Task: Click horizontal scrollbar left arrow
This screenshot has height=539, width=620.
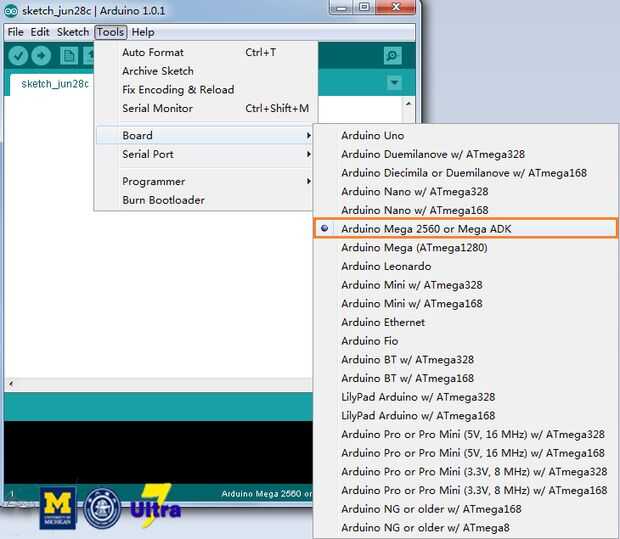Action: click(11, 384)
